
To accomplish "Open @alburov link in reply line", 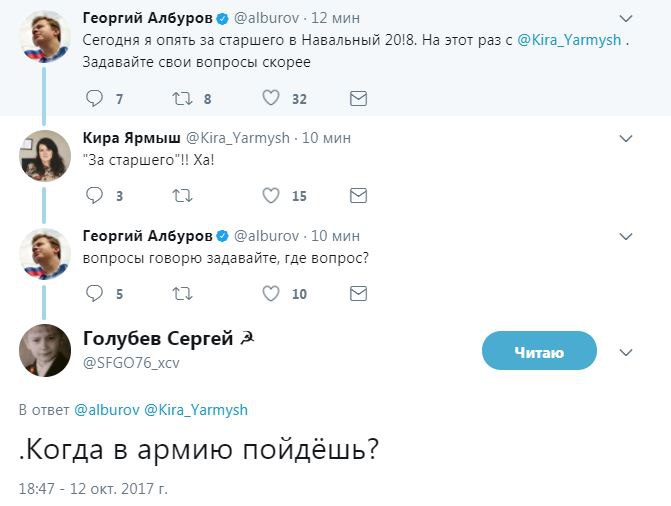I will [x=106, y=409].
